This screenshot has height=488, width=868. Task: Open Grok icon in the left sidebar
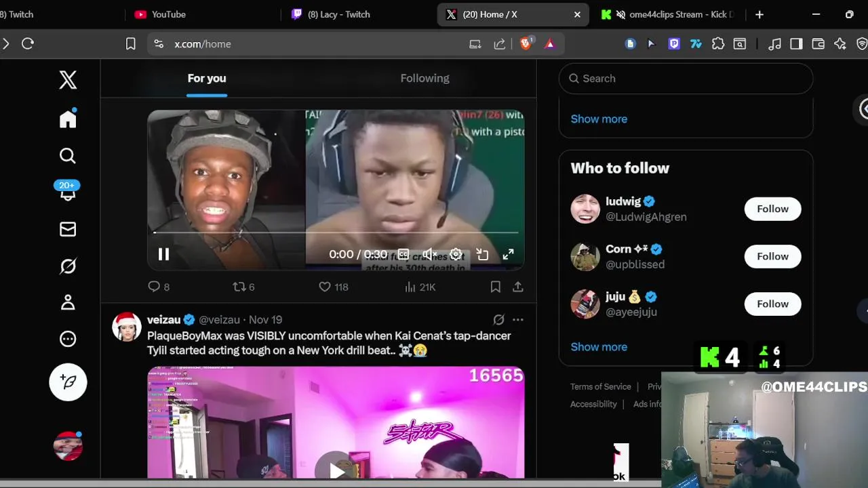pyautogui.click(x=68, y=266)
